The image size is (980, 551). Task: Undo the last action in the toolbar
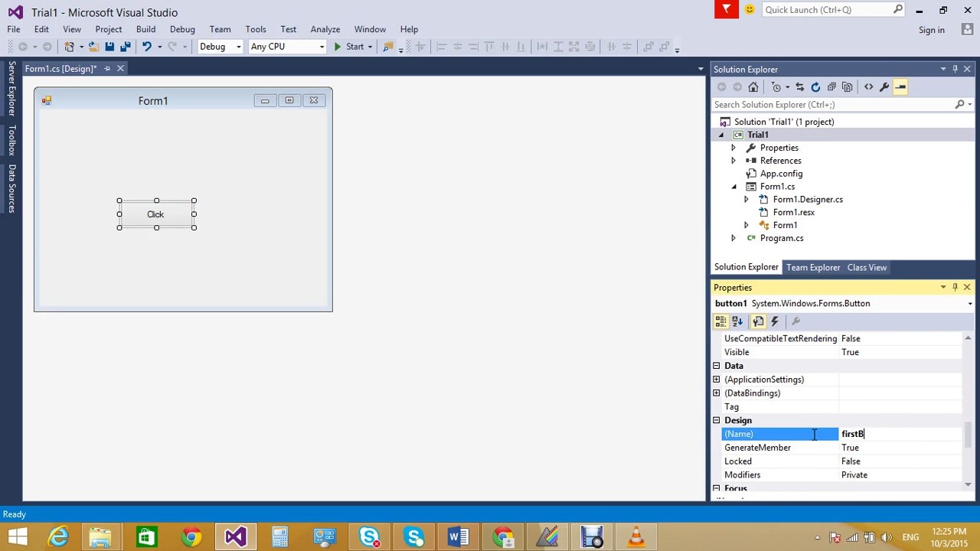tap(146, 47)
